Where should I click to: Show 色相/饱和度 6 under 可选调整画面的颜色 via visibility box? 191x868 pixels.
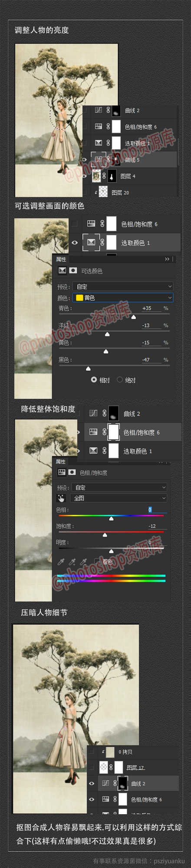[75, 224]
